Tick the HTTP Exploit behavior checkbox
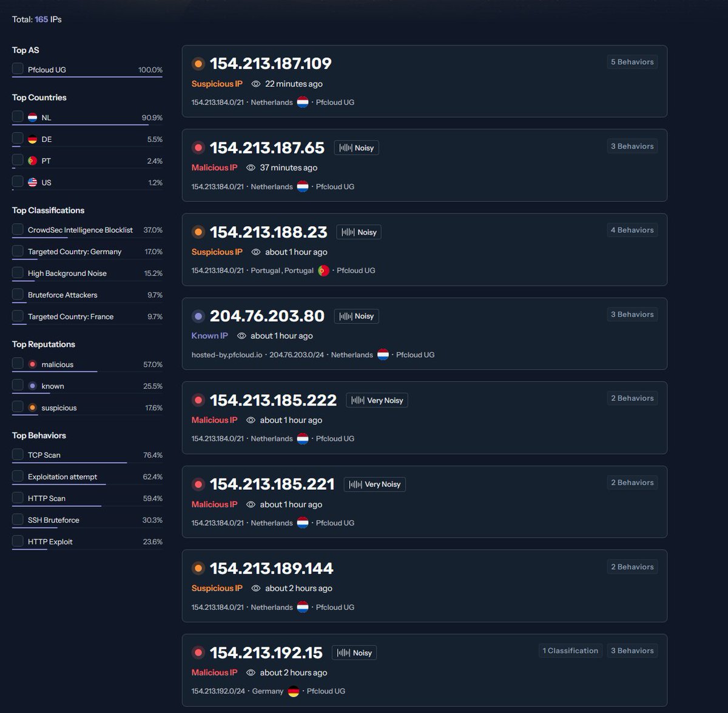 (x=18, y=541)
